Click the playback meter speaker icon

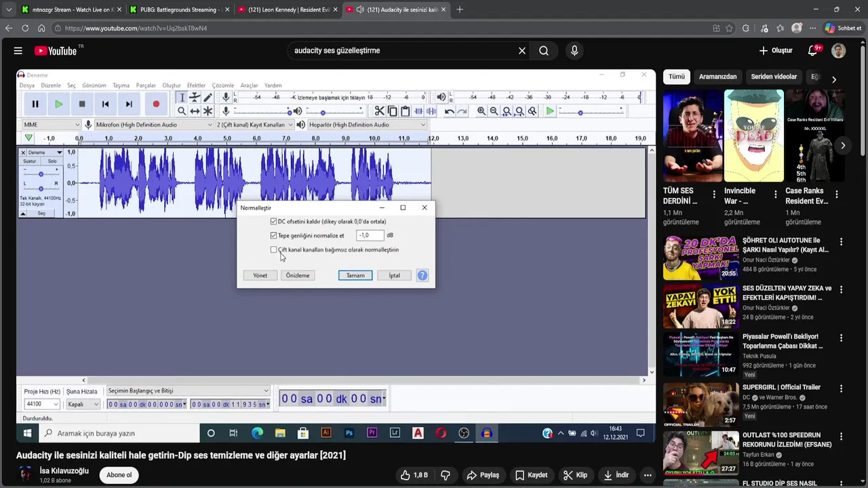pyautogui.click(x=441, y=98)
